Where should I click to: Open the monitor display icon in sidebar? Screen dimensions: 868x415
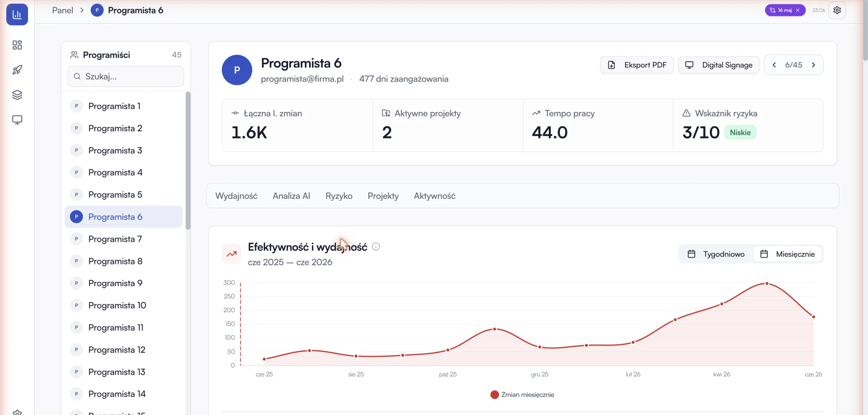pos(17,120)
